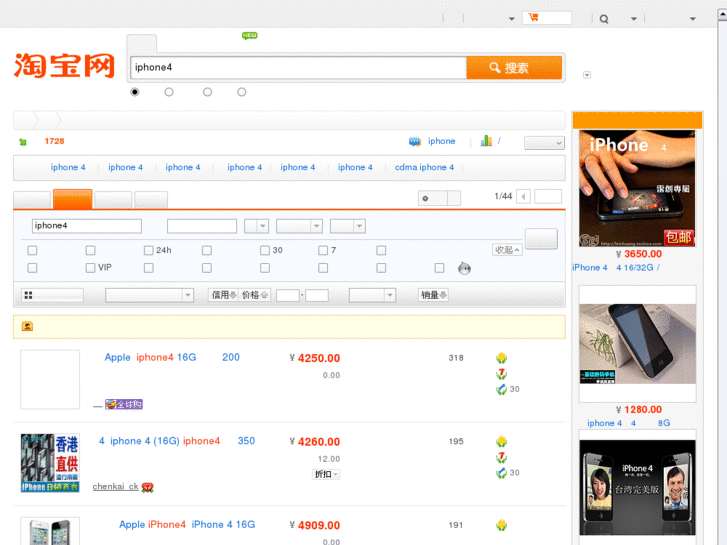Viewport: 727px width, 545px height.
Task: Click the iphone link beside chat bubble
Action: [441, 141]
